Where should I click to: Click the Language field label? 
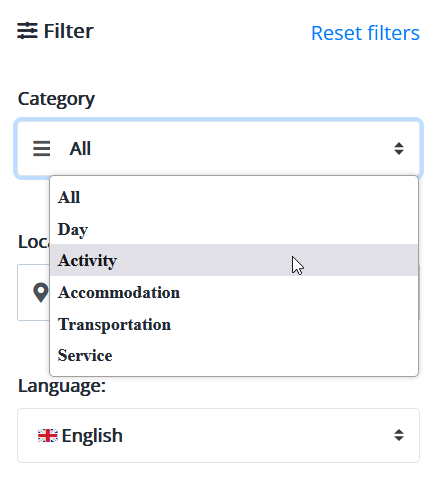click(62, 386)
